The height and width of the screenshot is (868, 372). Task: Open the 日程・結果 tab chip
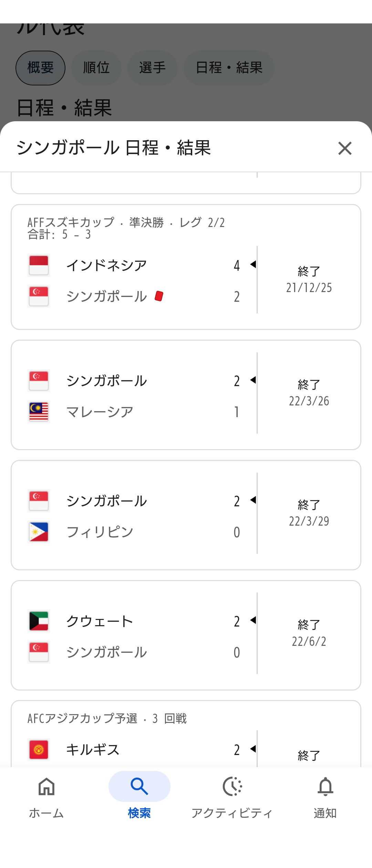[229, 68]
